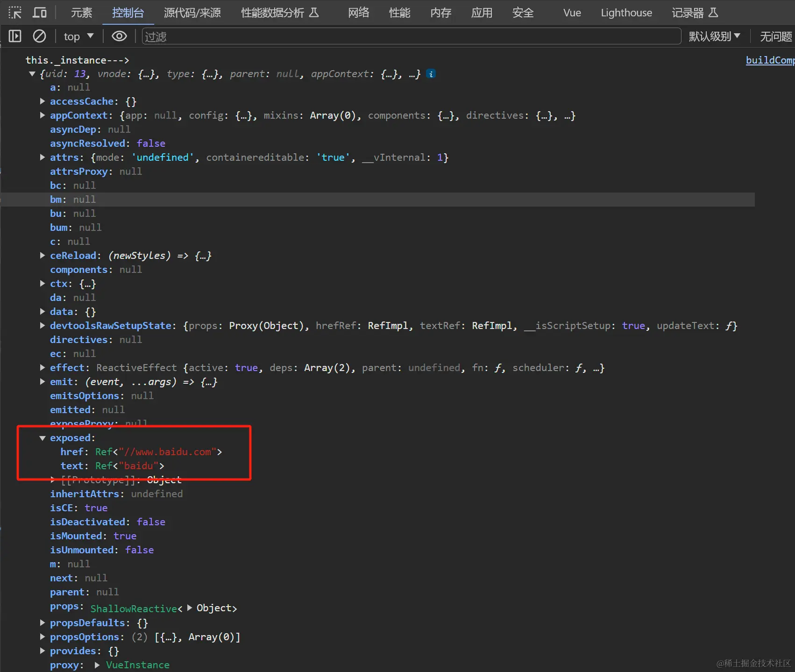Open the 源代码/来源 tab
This screenshot has width=795, height=672.
coord(192,13)
